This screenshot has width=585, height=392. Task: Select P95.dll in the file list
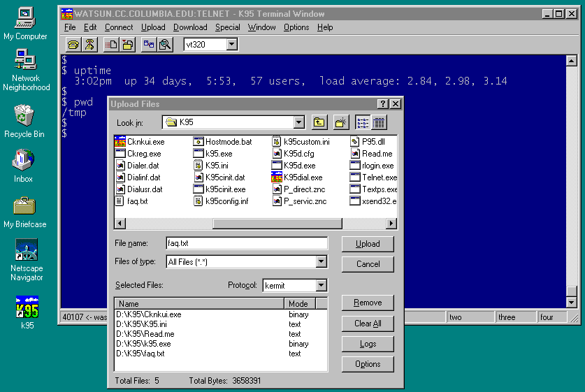(368, 142)
